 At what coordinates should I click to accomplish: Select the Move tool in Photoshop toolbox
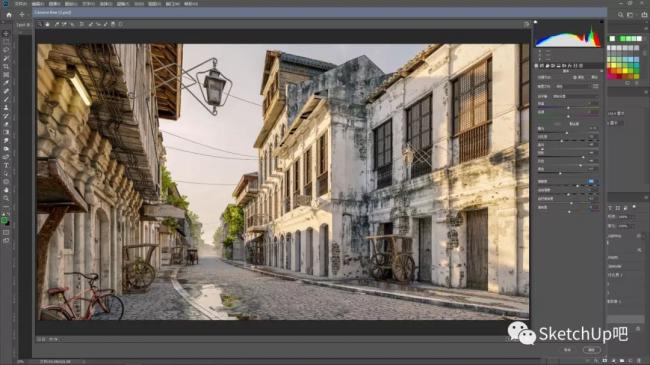coord(6,33)
